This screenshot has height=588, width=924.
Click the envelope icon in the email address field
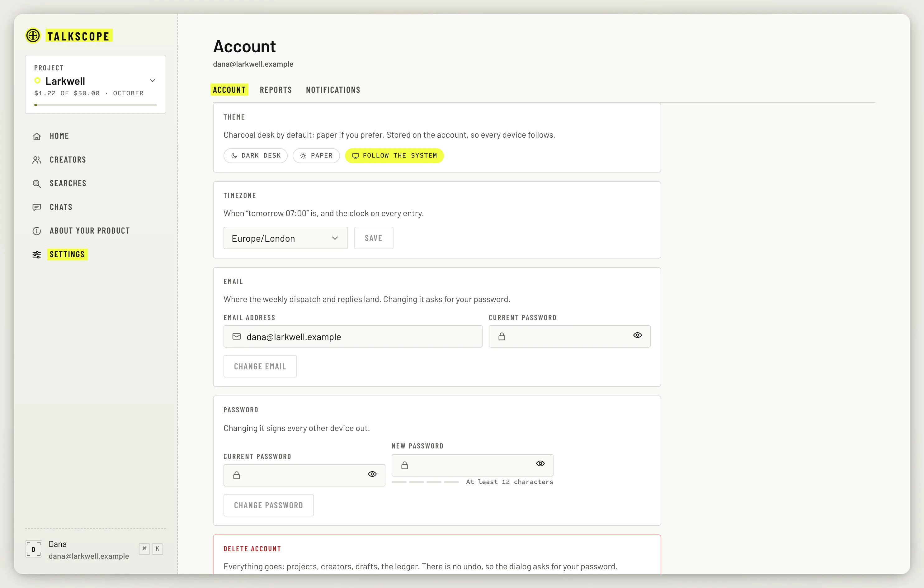coord(237,336)
